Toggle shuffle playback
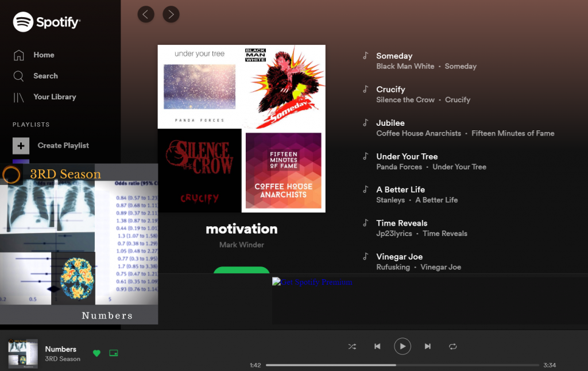This screenshot has height=371, width=588. click(x=352, y=347)
